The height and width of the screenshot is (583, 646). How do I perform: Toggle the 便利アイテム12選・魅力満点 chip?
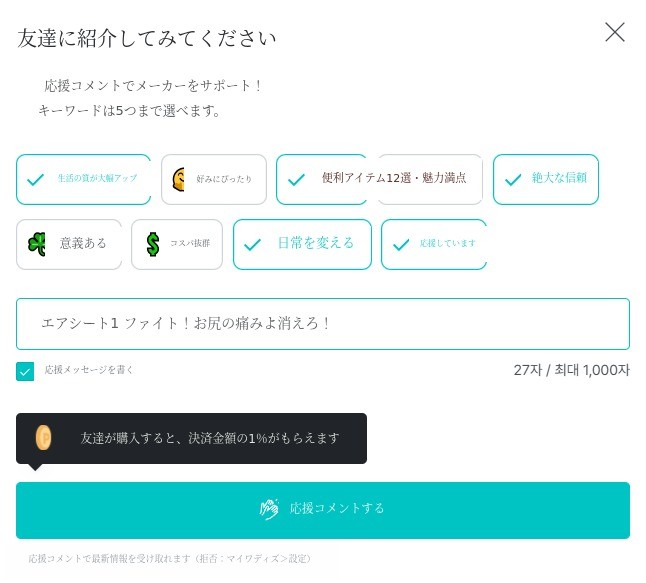tap(379, 179)
